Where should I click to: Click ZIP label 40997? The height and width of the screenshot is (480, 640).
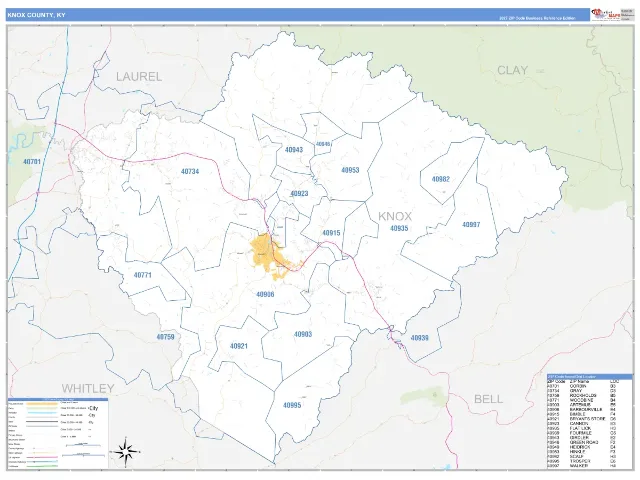tap(471, 224)
